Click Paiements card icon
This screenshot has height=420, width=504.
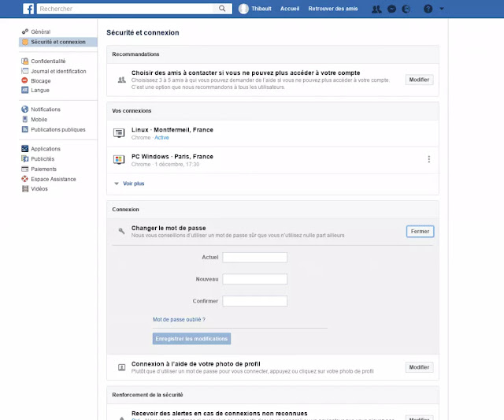click(x=24, y=169)
